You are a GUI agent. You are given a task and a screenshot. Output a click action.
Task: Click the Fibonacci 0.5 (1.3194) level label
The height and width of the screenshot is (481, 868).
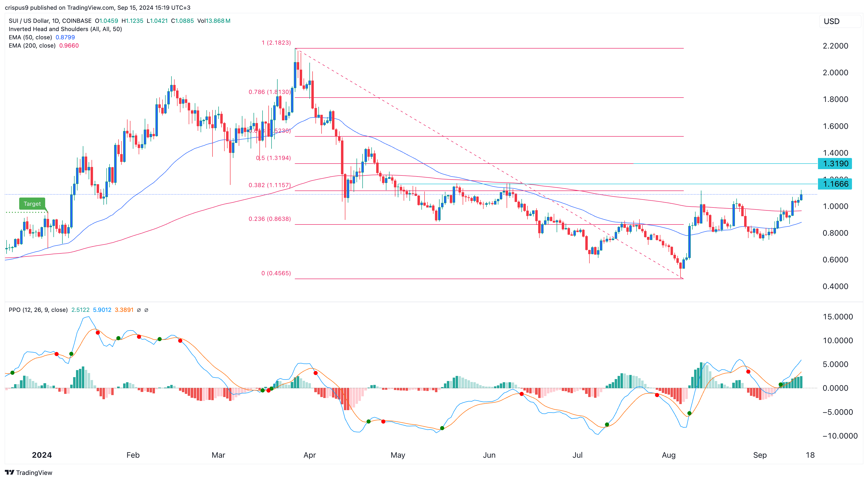[x=273, y=158]
